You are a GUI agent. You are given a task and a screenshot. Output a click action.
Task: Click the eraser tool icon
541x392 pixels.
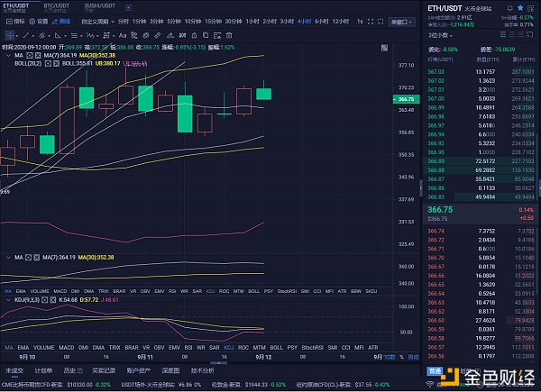(x=170, y=35)
